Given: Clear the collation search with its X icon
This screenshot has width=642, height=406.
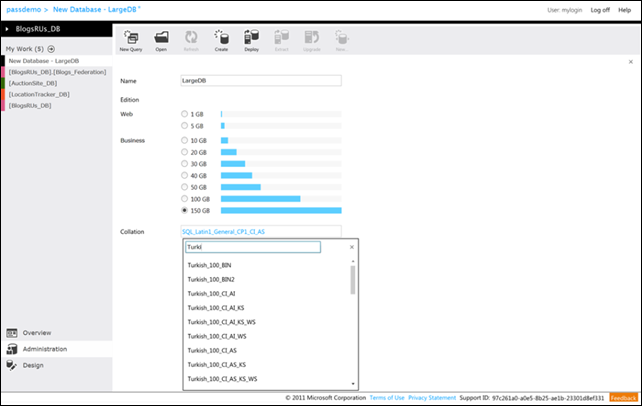Looking at the screenshot, I should [352, 247].
